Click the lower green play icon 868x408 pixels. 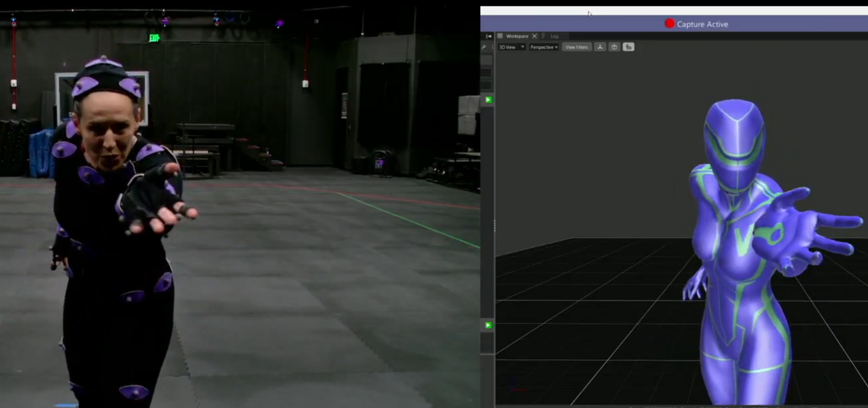(488, 325)
